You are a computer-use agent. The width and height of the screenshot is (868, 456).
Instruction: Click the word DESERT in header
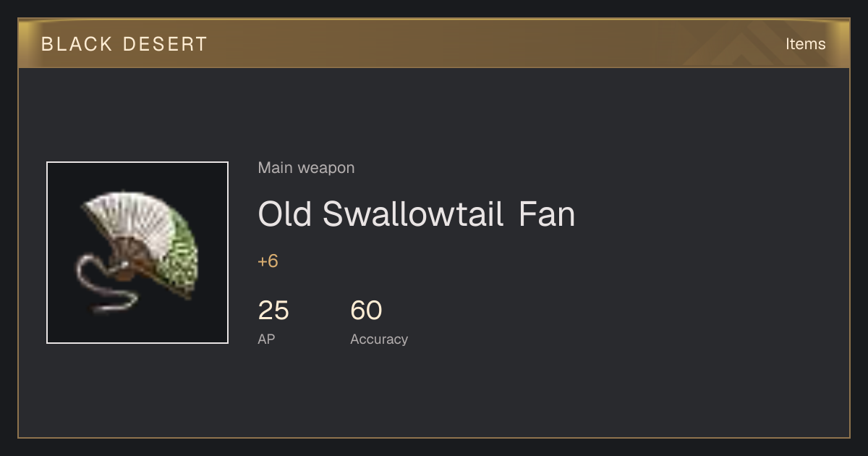point(165,44)
